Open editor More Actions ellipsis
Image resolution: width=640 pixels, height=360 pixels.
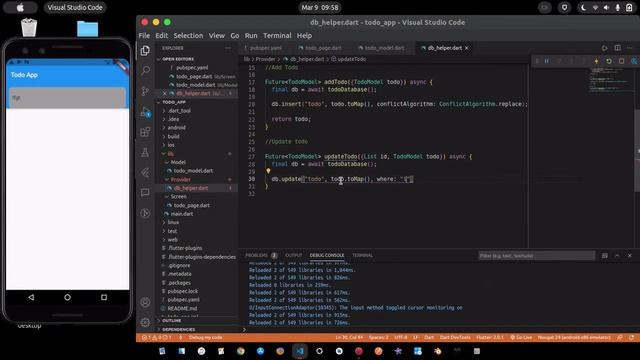(630, 48)
